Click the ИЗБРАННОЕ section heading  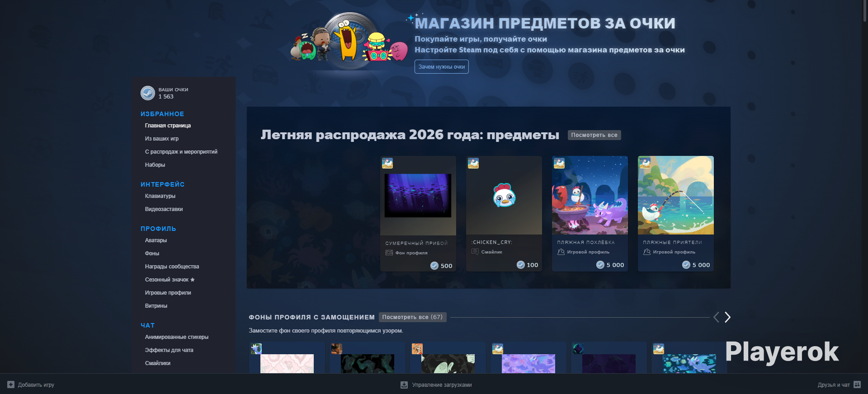click(x=162, y=114)
